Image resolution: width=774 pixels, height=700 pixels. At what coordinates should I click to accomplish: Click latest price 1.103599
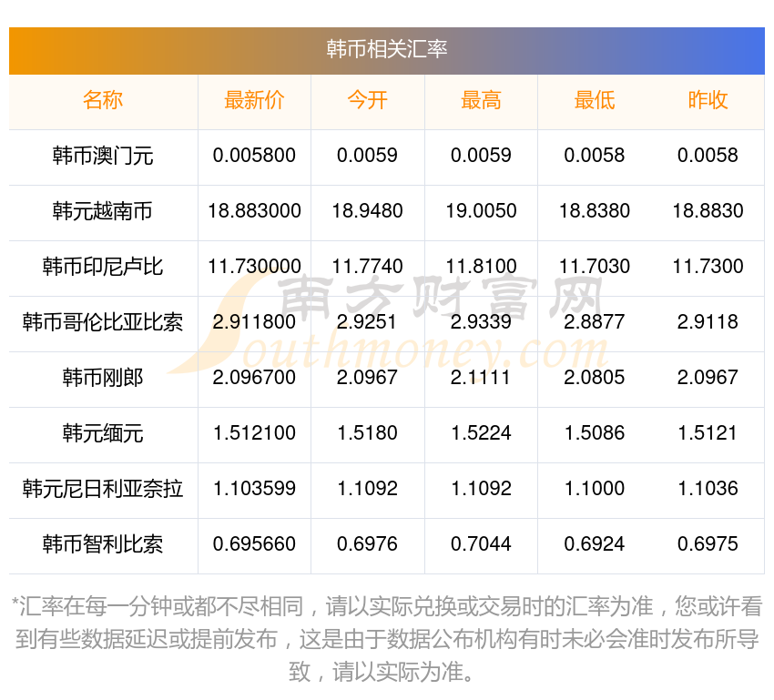(254, 489)
